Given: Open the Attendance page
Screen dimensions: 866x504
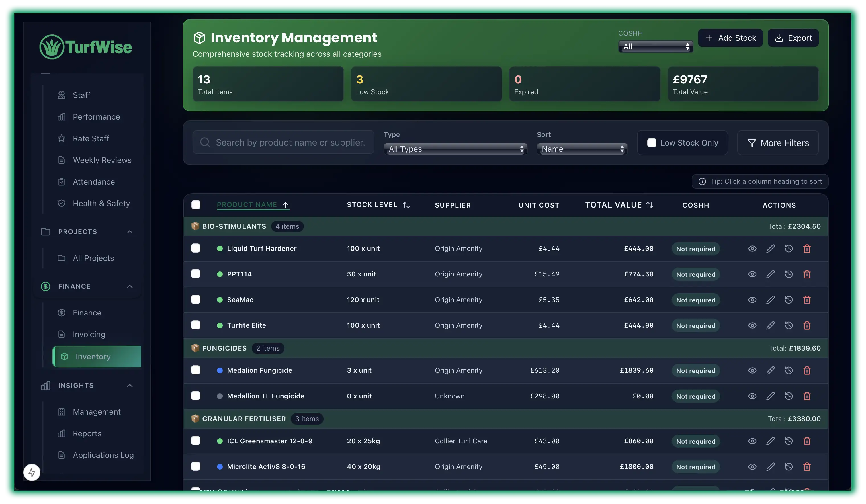Looking at the screenshot, I should [x=94, y=181].
